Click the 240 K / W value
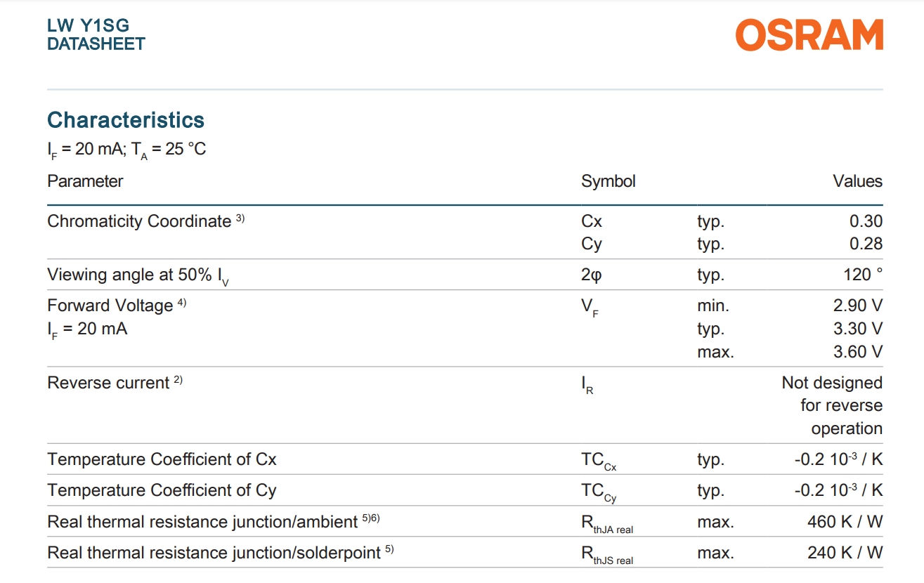The height and width of the screenshot is (583, 924). click(x=845, y=553)
